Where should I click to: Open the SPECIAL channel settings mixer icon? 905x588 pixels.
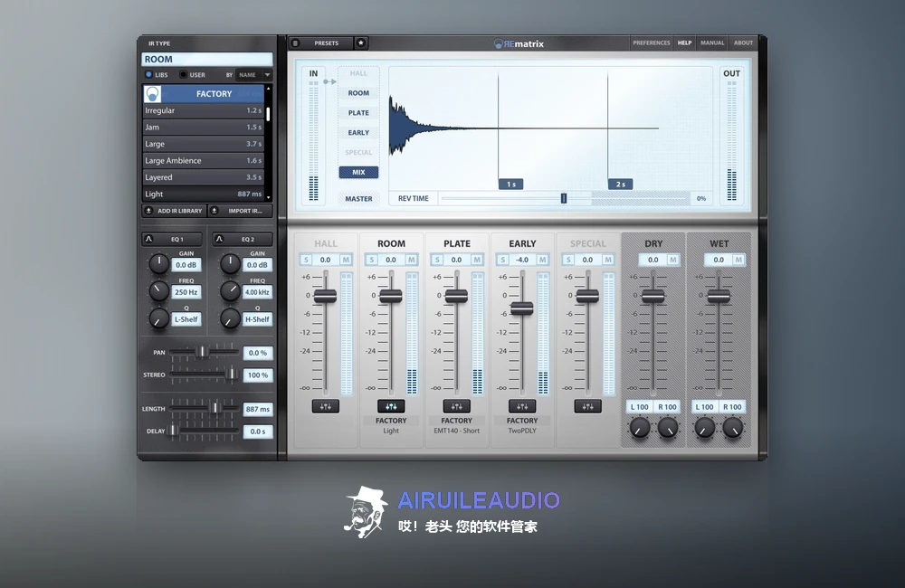coord(587,406)
